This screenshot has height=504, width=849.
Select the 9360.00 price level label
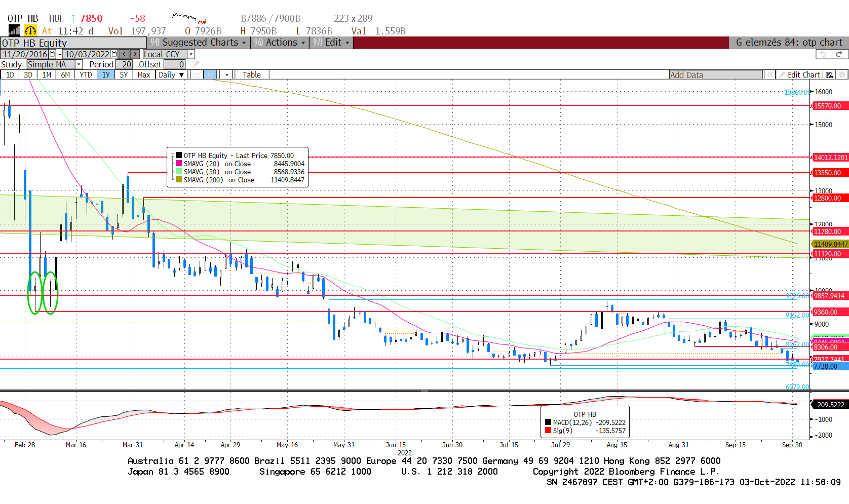pos(830,312)
